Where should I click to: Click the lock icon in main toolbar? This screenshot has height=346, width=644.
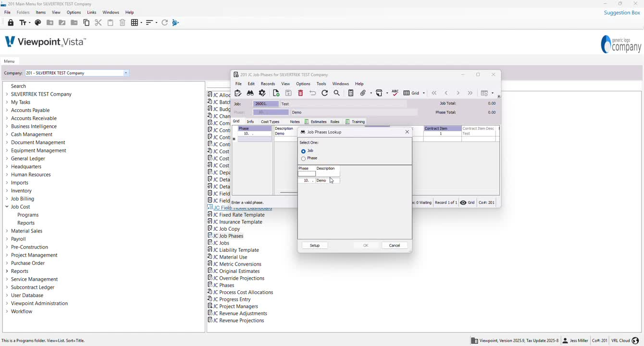[11, 23]
